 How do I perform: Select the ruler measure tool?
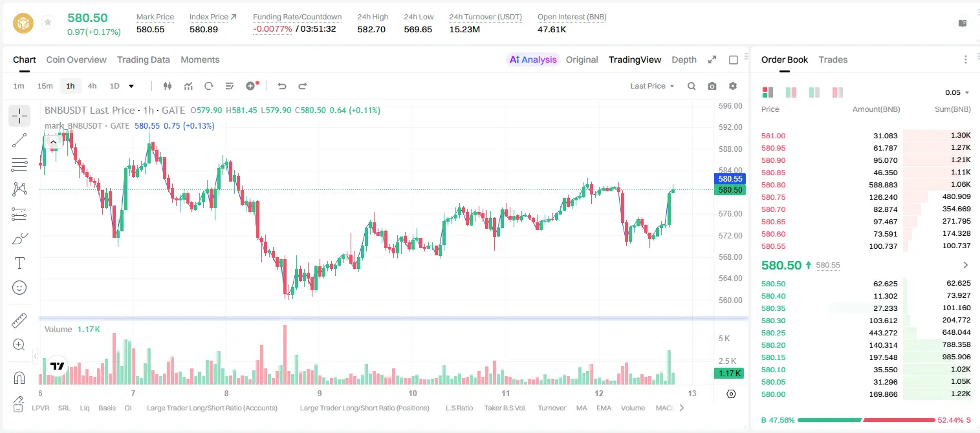click(19, 321)
